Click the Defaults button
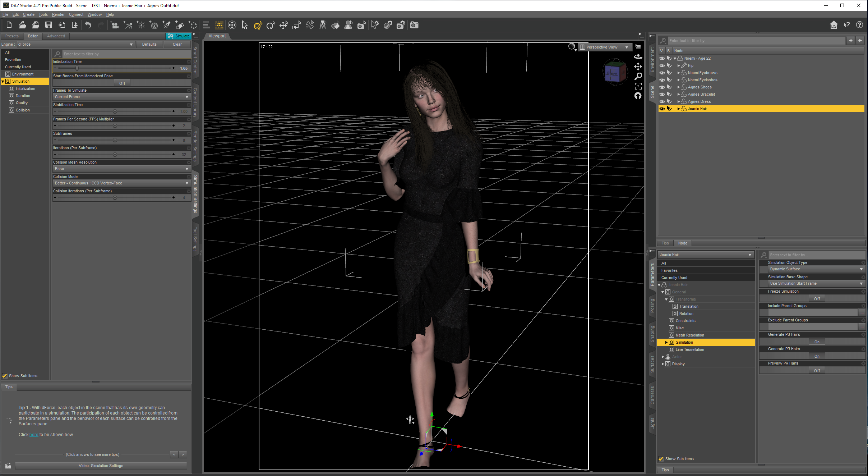868x476 pixels. 149,44
